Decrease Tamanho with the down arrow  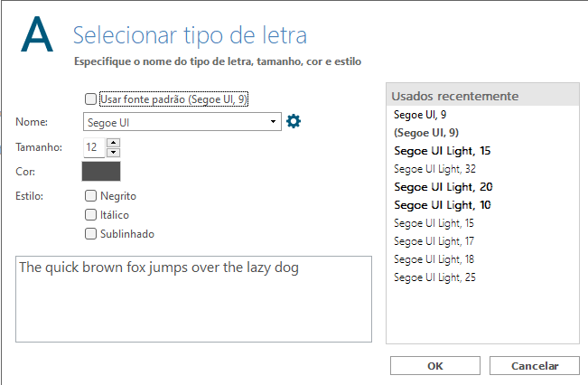[x=113, y=153]
